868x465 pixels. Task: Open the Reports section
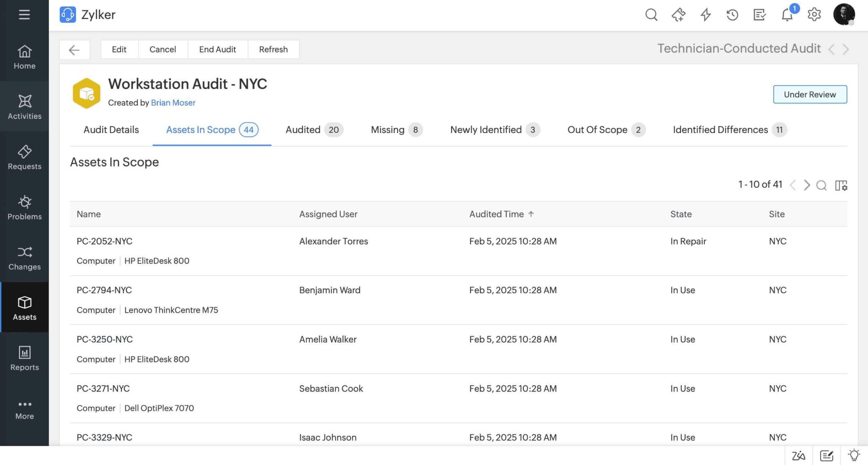coord(24,357)
